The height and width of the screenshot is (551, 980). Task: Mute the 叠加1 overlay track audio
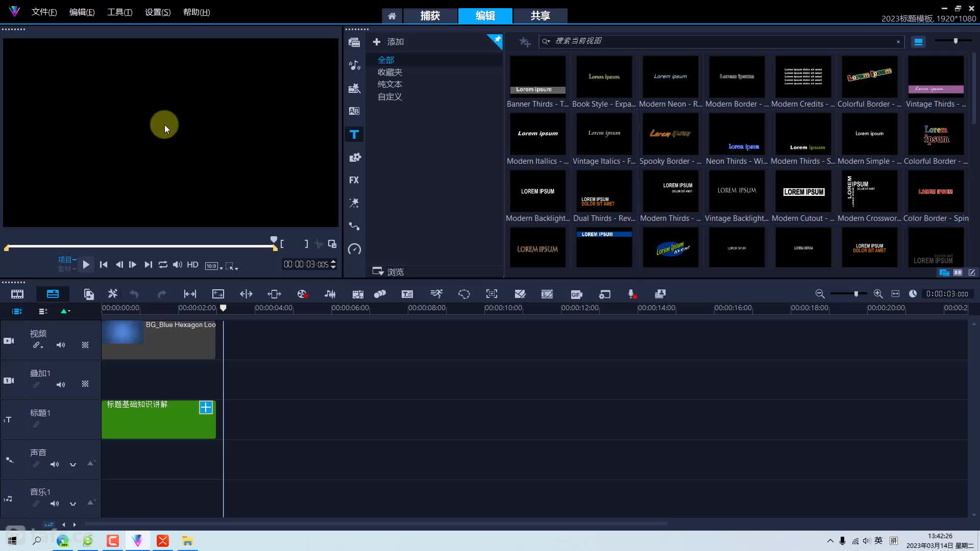(x=61, y=385)
